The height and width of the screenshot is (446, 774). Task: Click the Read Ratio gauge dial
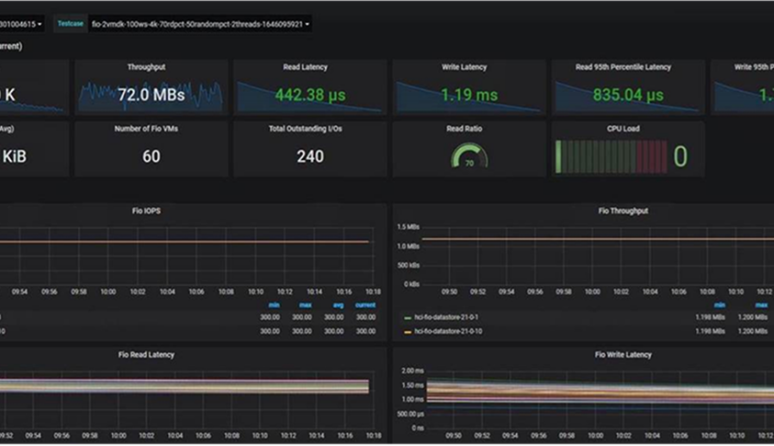pos(469,157)
